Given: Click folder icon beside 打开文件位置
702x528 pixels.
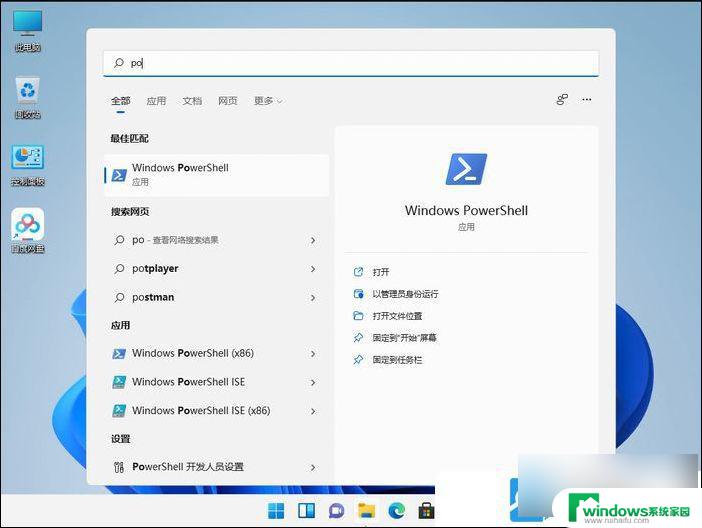Looking at the screenshot, I should tap(358, 316).
